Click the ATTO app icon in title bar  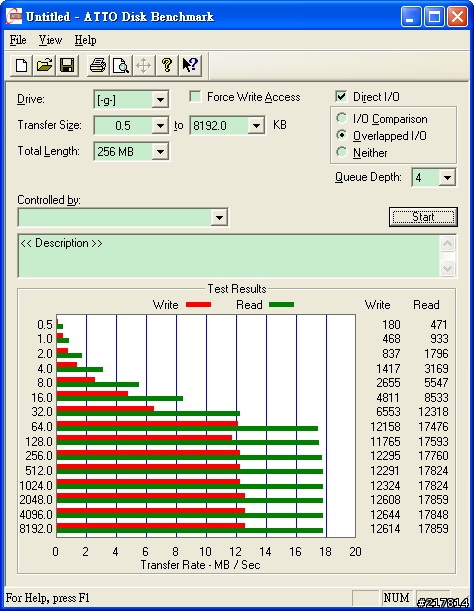coord(14,16)
